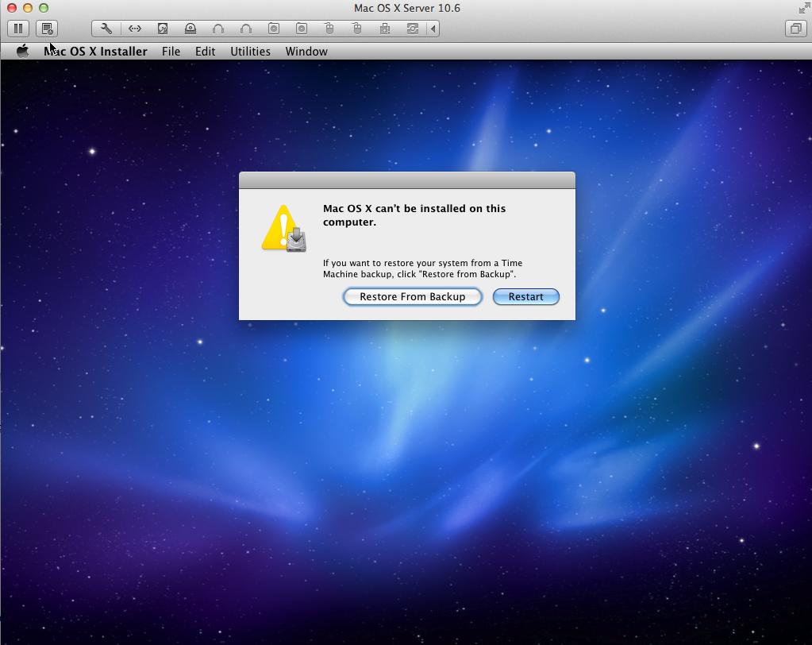Click the first headphones sound icon
The height and width of the screenshot is (645, 812).
coord(218,29)
